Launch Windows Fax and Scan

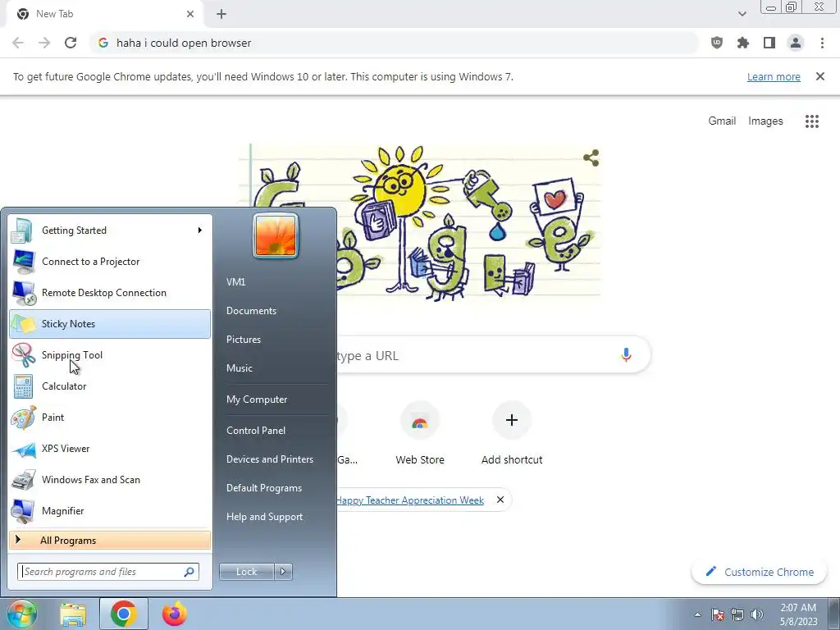click(x=110, y=479)
